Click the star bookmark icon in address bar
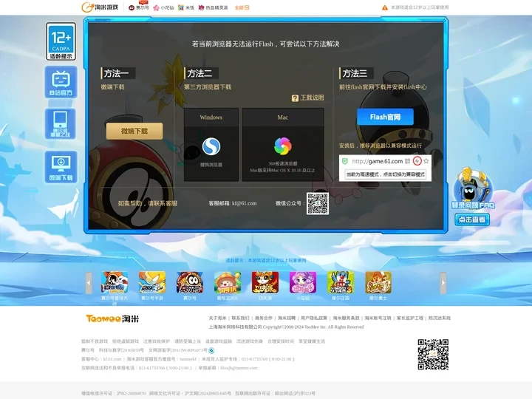532x399 pixels. click(426, 161)
